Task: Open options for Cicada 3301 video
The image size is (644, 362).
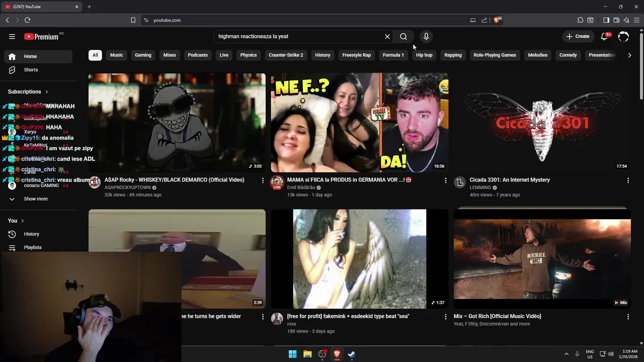Action: [628, 180]
